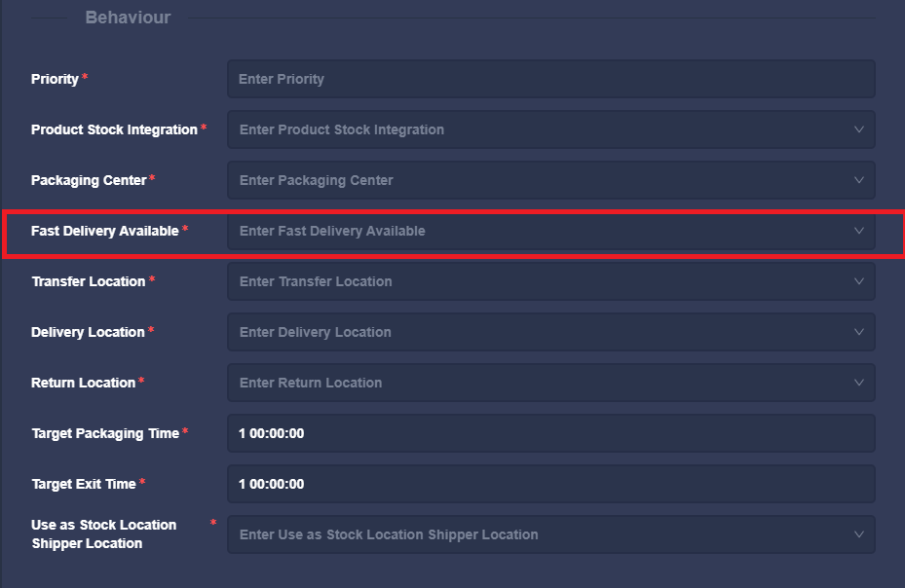Click the Priority label
Viewport: 905px width, 588px height.
(55, 79)
